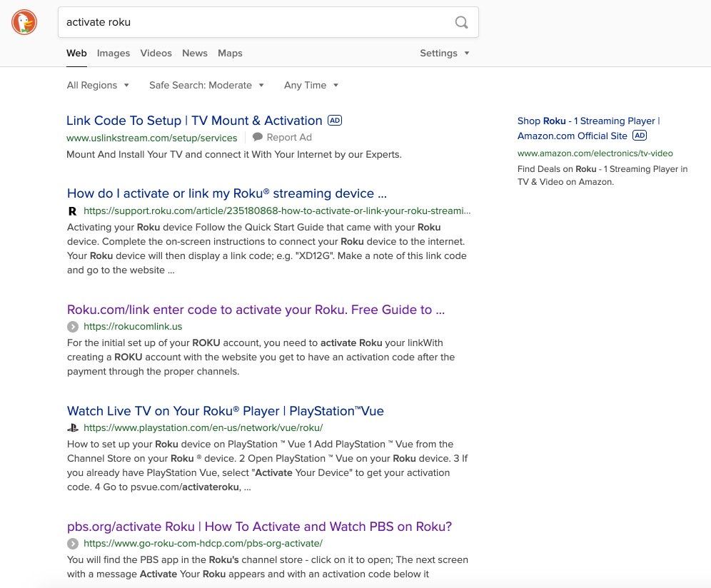711x588 pixels.
Task: Open the https://rokucomlink.us URL
Action: pos(133,326)
